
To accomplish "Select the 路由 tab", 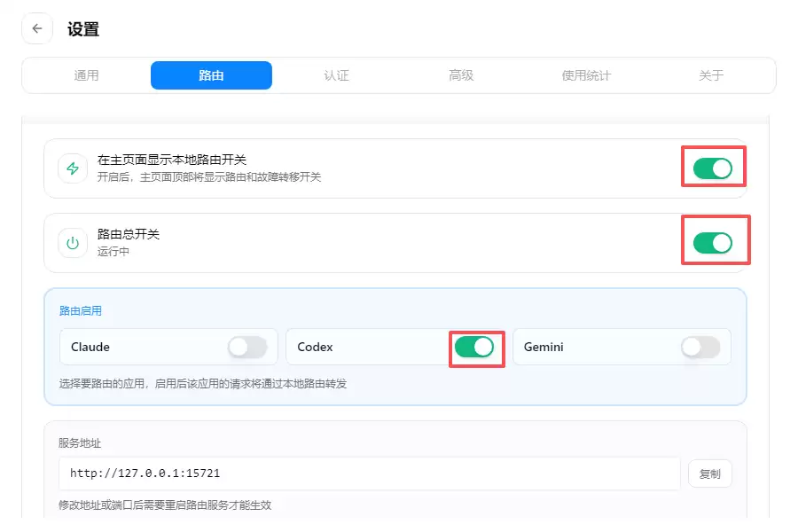I will tap(211, 75).
